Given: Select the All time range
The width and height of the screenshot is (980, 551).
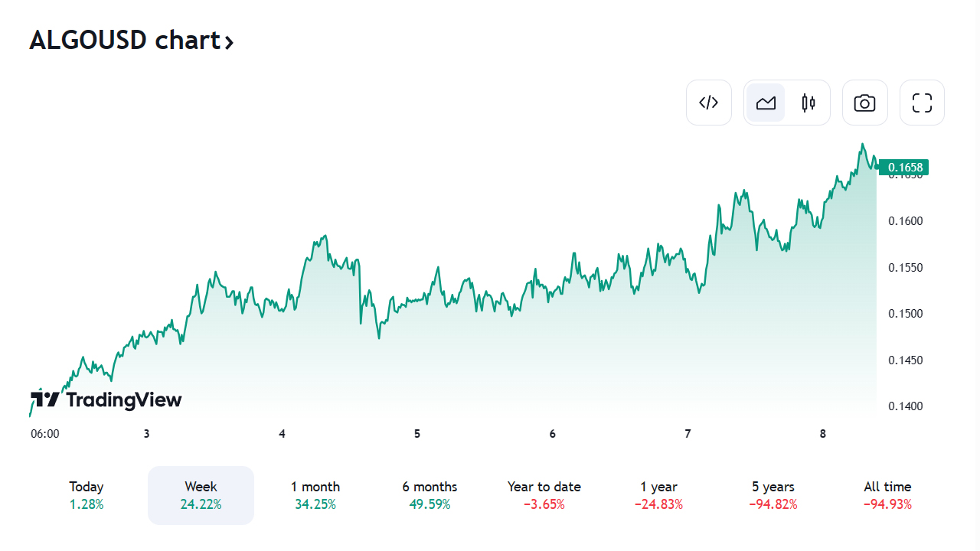Looking at the screenshot, I should point(887,495).
